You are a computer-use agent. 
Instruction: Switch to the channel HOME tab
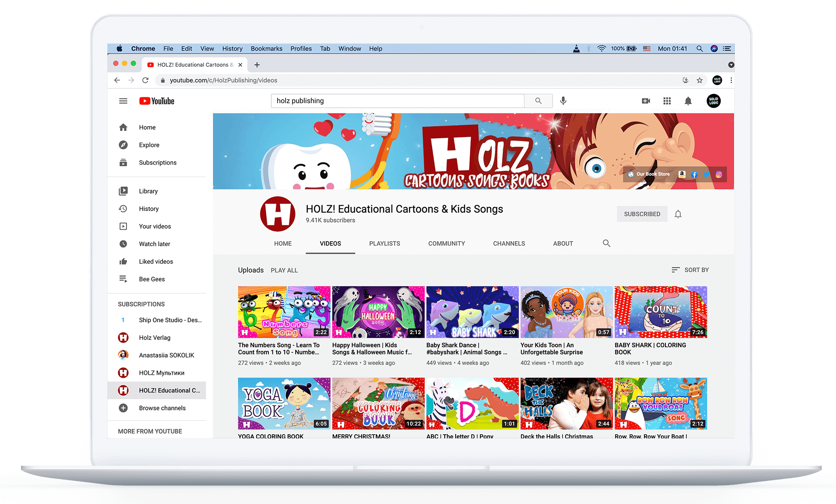click(283, 243)
